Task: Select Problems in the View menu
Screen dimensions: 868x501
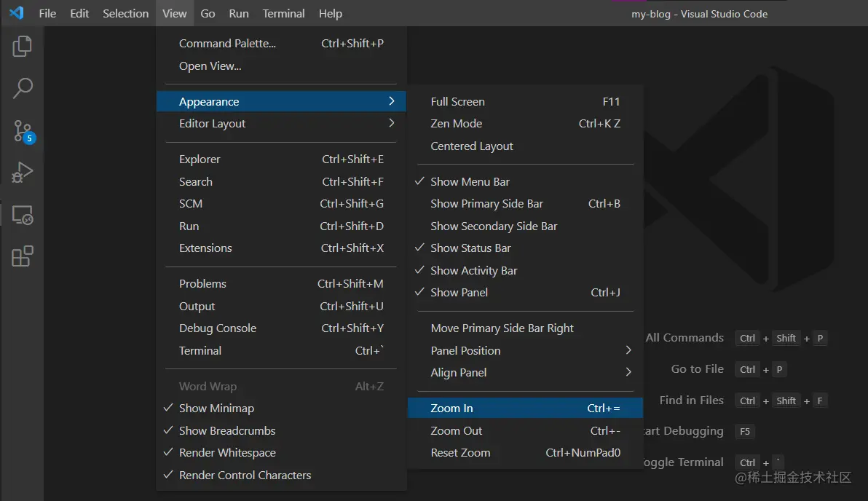Action: [281, 283]
